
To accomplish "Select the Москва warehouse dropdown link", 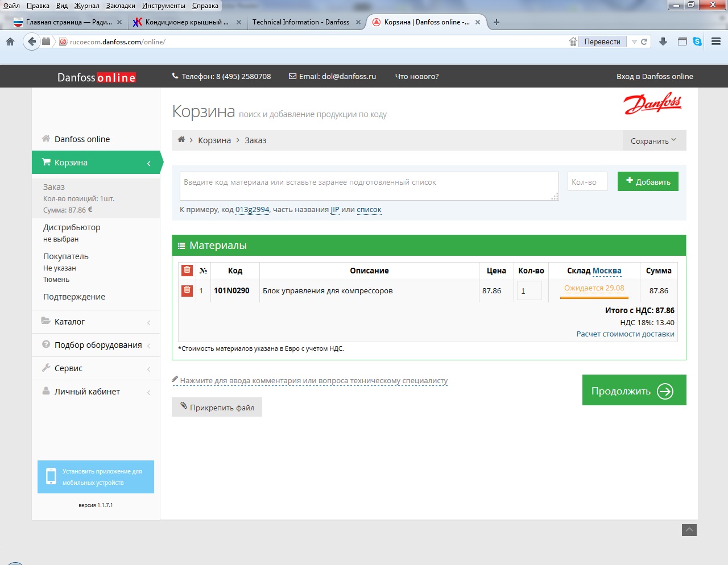I will 607,271.
